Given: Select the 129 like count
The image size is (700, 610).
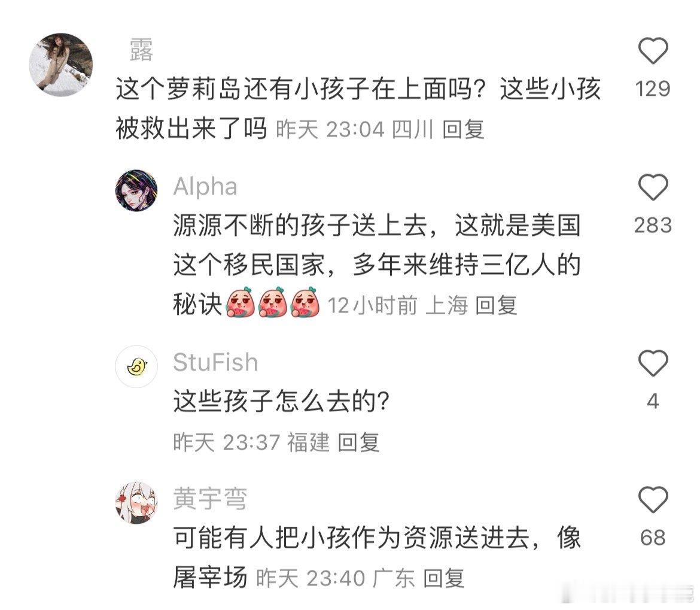Looking at the screenshot, I should [x=653, y=89].
